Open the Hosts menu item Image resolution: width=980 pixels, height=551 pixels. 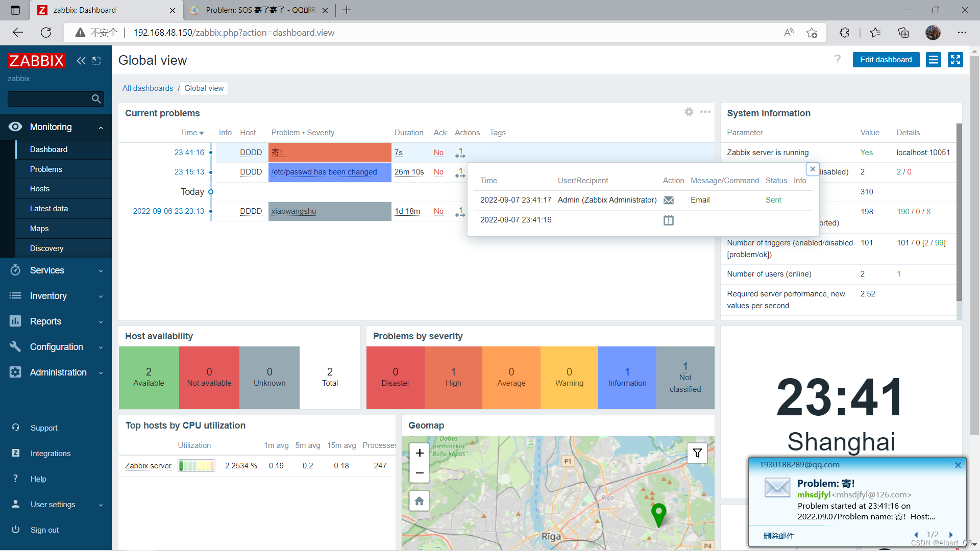[x=63, y=189]
